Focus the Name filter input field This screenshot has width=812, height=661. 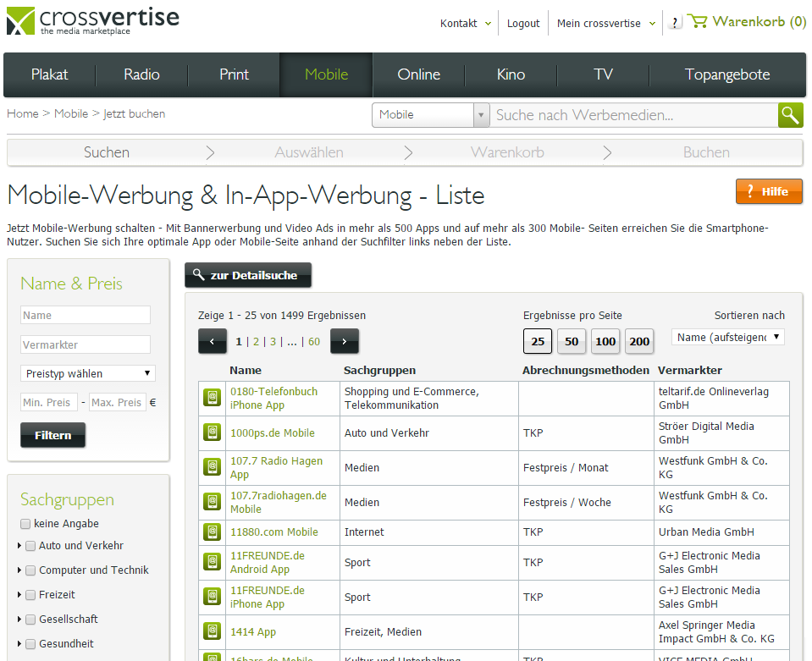click(86, 315)
